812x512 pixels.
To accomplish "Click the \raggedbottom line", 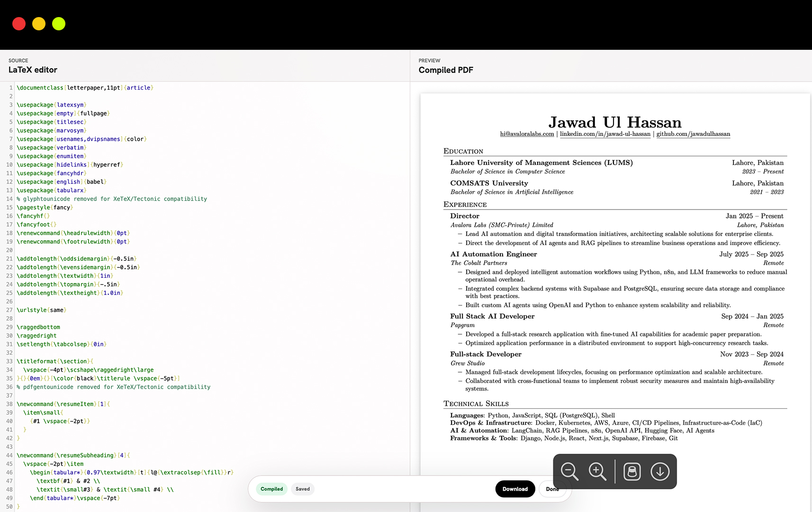I will [x=38, y=327].
